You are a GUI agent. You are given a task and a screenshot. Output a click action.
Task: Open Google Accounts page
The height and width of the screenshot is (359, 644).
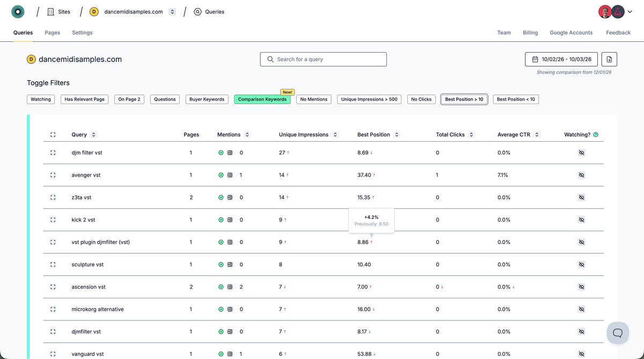[x=571, y=33]
